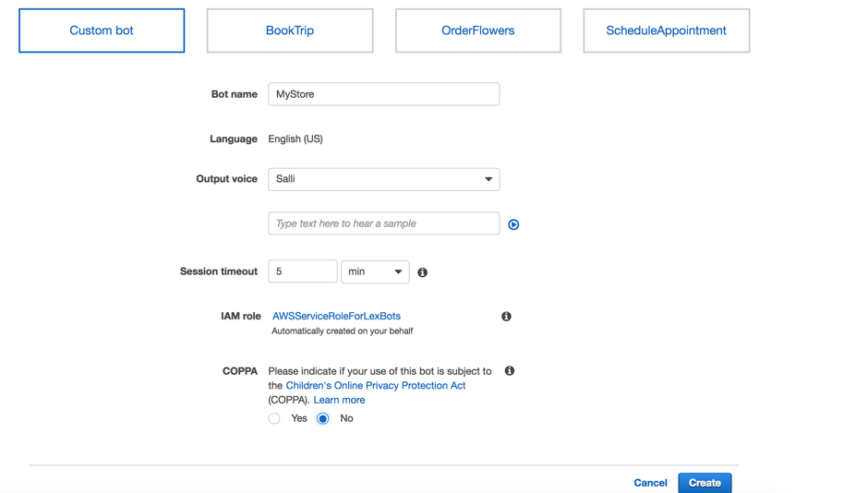
Task: Click the Session timeout value field
Action: pos(302,271)
